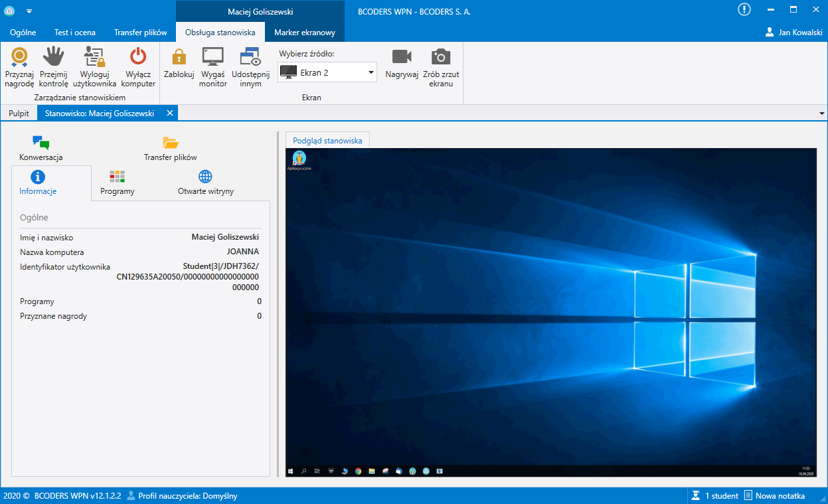Click the name value Maciej Goliszewski in Informacje
Image resolution: width=828 pixels, height=504 pixels.
click(225, 237)
